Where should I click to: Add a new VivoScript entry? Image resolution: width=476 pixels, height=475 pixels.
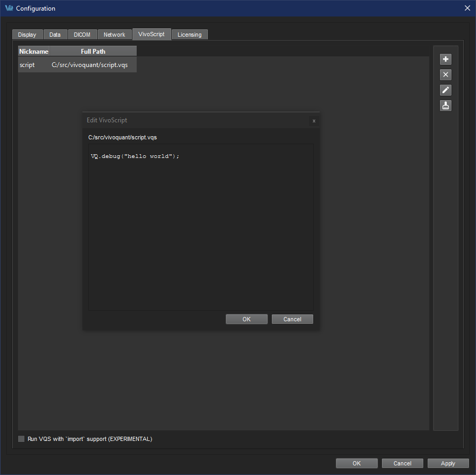(x=445, y=59)
